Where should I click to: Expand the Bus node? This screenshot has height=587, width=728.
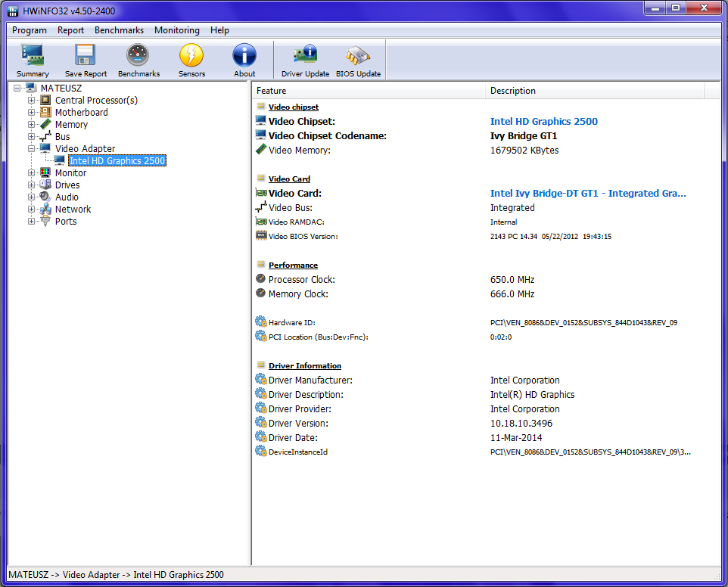coord(31,136)
